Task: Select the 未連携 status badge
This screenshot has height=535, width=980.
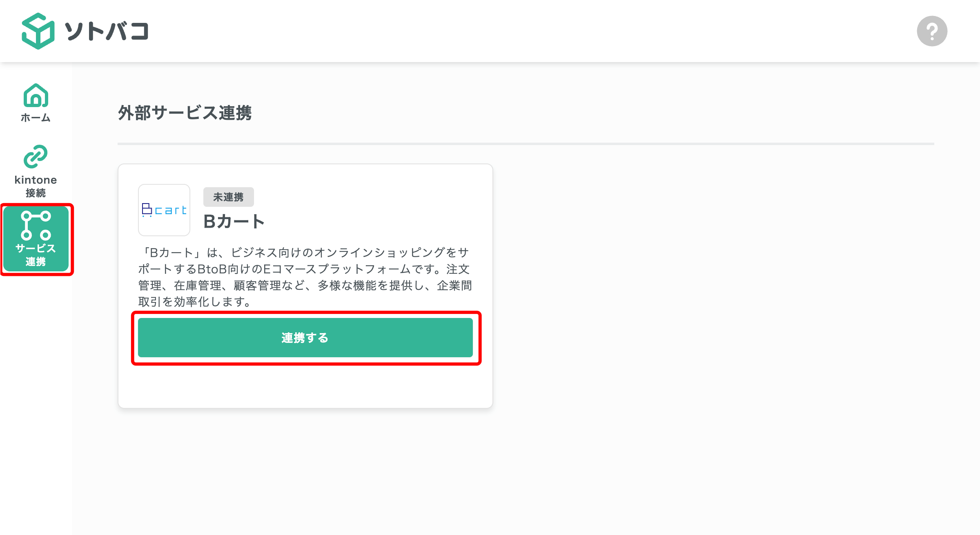Action: [228, 197]
